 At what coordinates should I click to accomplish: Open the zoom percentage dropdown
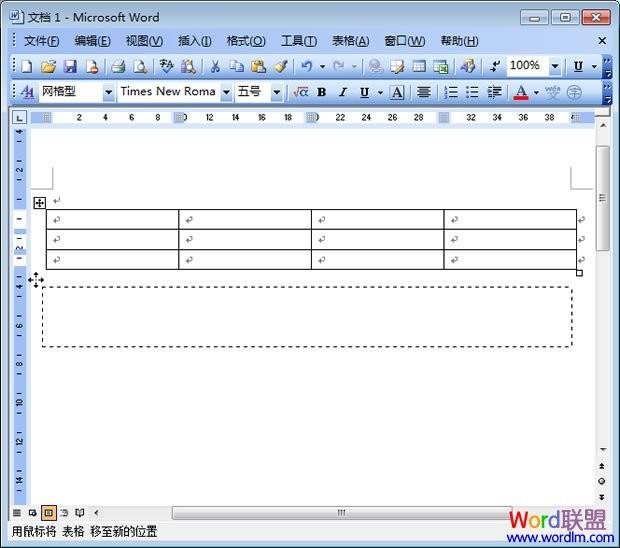click(x=555, y=66)
